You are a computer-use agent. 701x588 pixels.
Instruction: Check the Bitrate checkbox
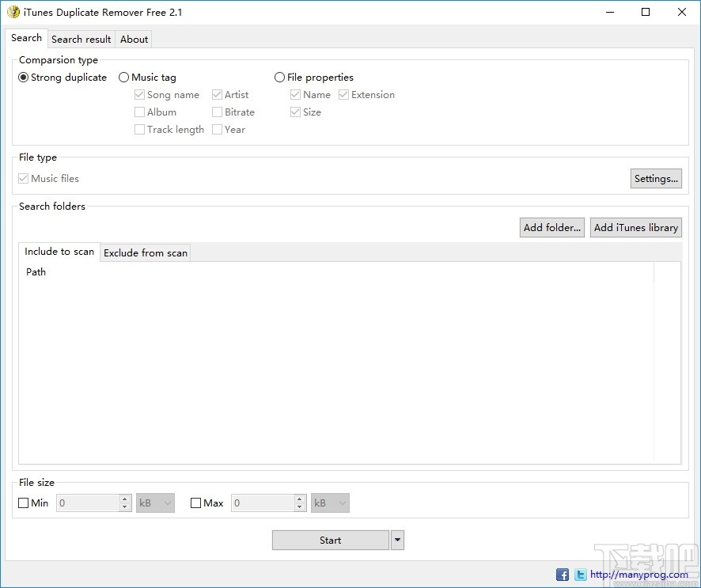click(217, 112)
